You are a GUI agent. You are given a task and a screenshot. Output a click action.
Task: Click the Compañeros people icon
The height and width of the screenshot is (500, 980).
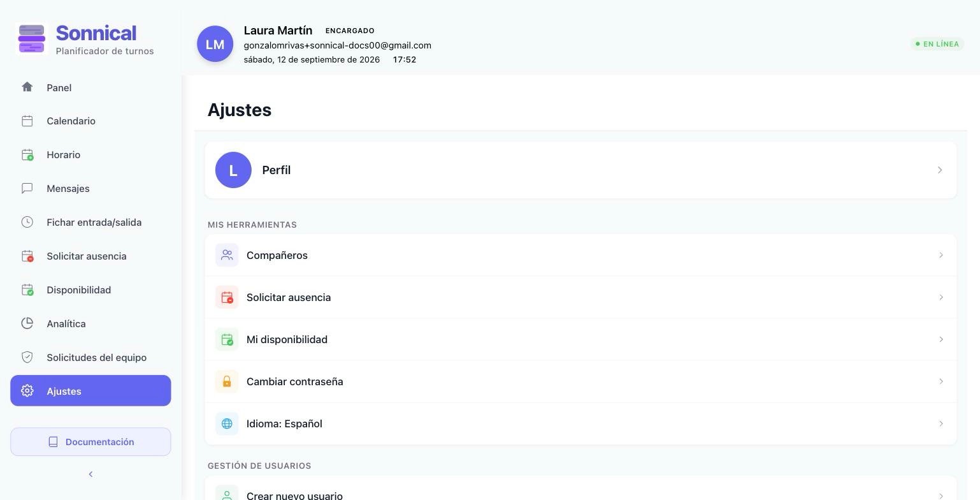click(227, 255)
